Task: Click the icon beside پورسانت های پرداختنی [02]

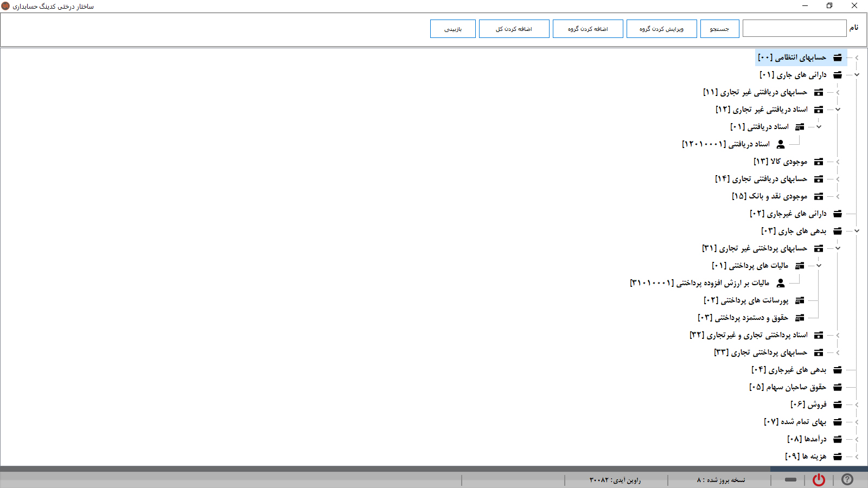Action: (x=800, y=300)
